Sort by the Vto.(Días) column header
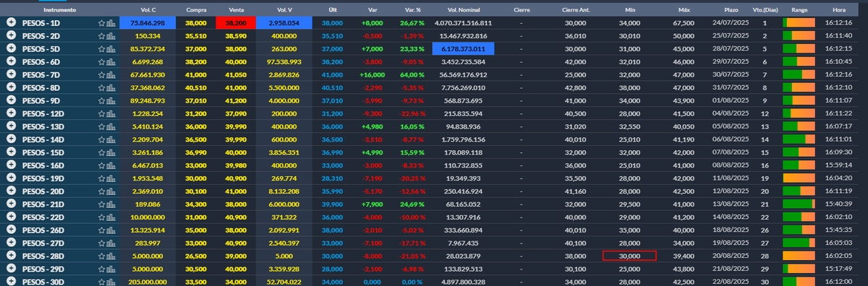Screen dimensions: 868x286 coord(765,9)
